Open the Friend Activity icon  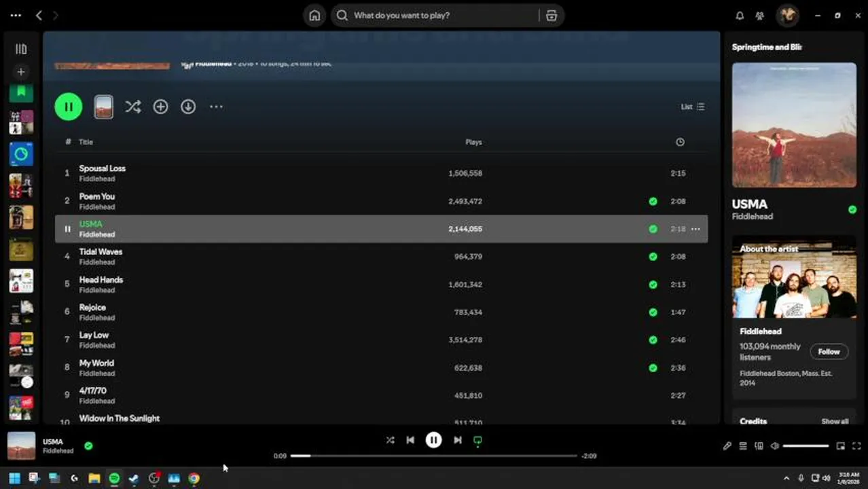(760, 16)
